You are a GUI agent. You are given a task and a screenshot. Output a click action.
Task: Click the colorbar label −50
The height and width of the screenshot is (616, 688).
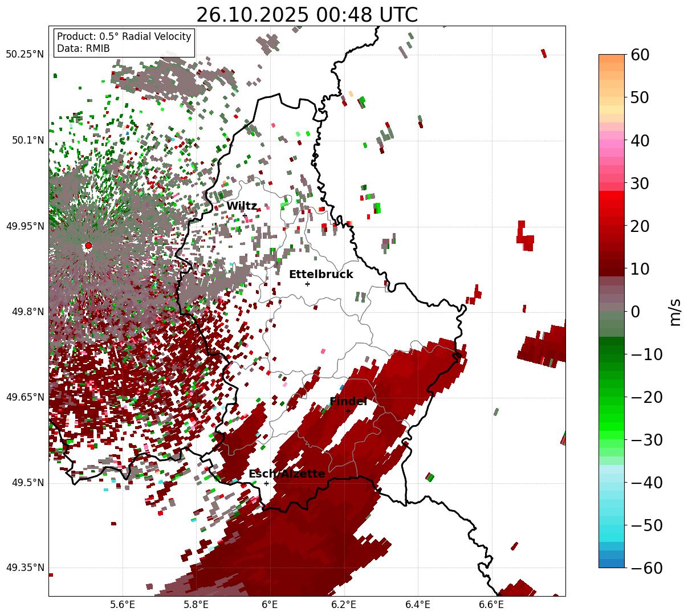click(x=646, y=525)
